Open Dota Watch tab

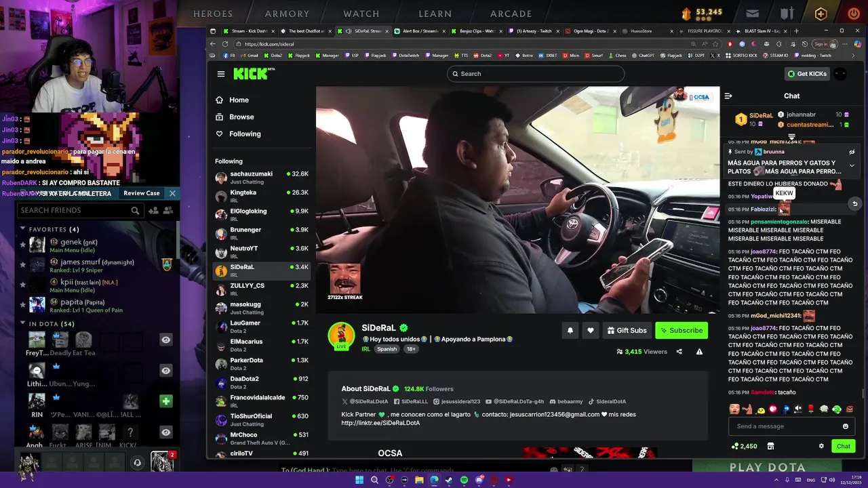361,14
